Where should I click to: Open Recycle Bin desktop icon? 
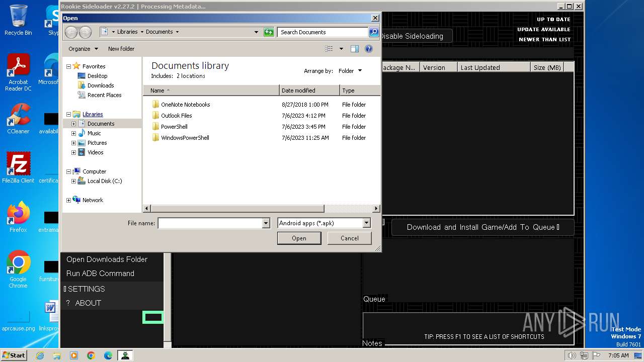18,20
